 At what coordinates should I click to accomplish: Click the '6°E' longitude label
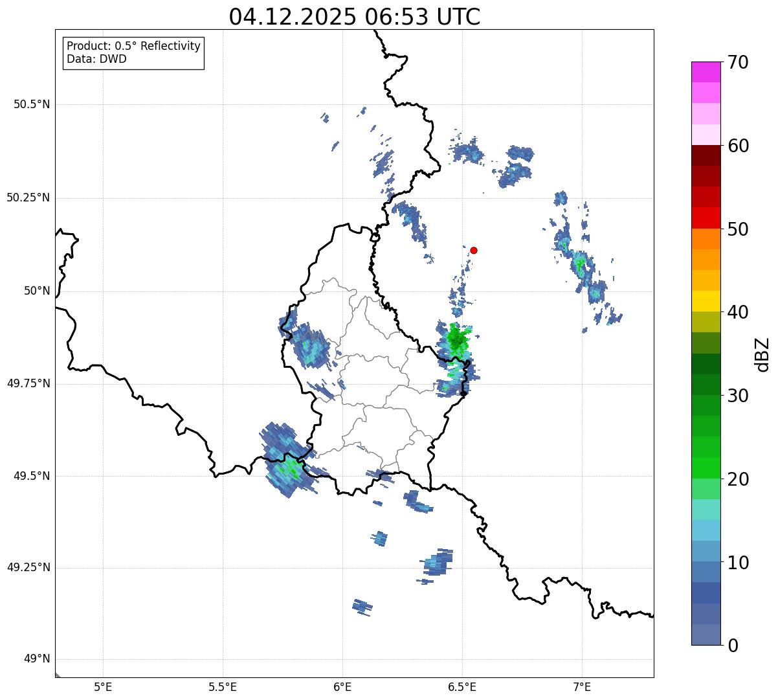tap(342, 686)
